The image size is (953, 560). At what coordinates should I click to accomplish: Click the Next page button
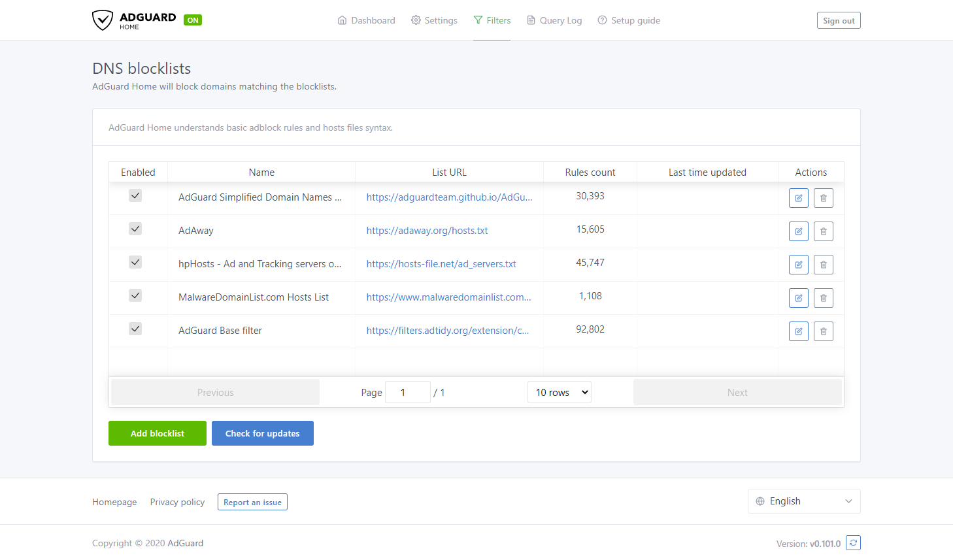click(x=737, y=392)
